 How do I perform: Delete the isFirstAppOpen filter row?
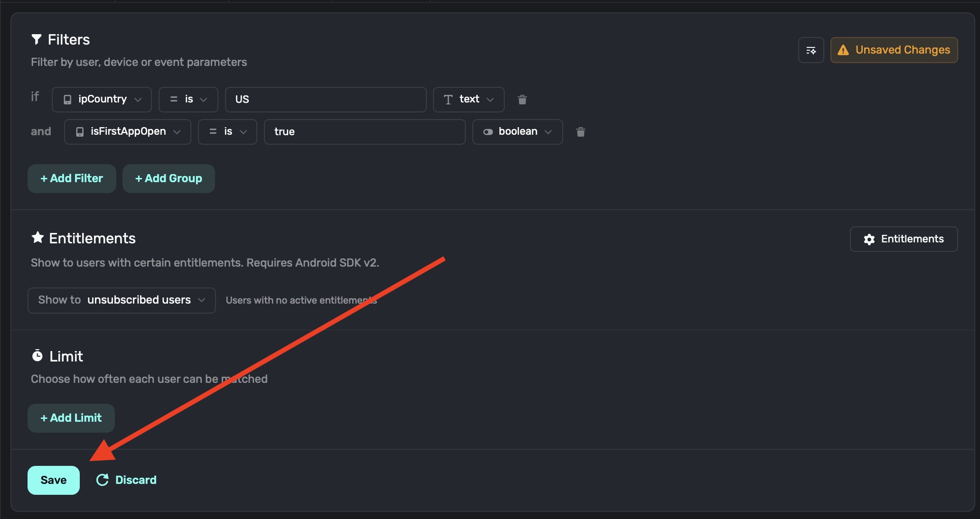(x=580, y=132)
